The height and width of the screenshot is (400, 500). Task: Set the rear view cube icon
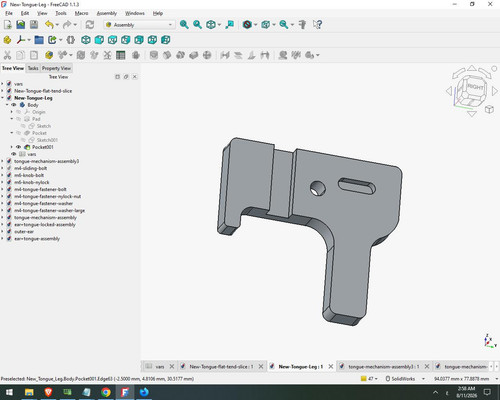(x=139, y=40)
